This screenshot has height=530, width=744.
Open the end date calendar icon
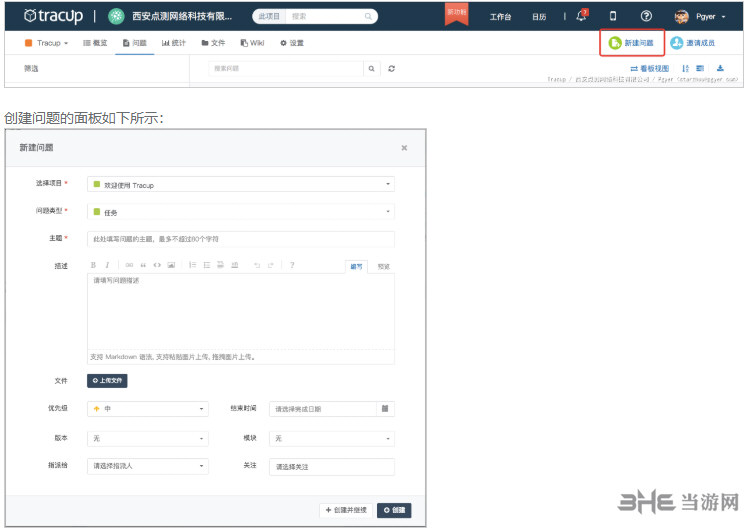point(385,409)
